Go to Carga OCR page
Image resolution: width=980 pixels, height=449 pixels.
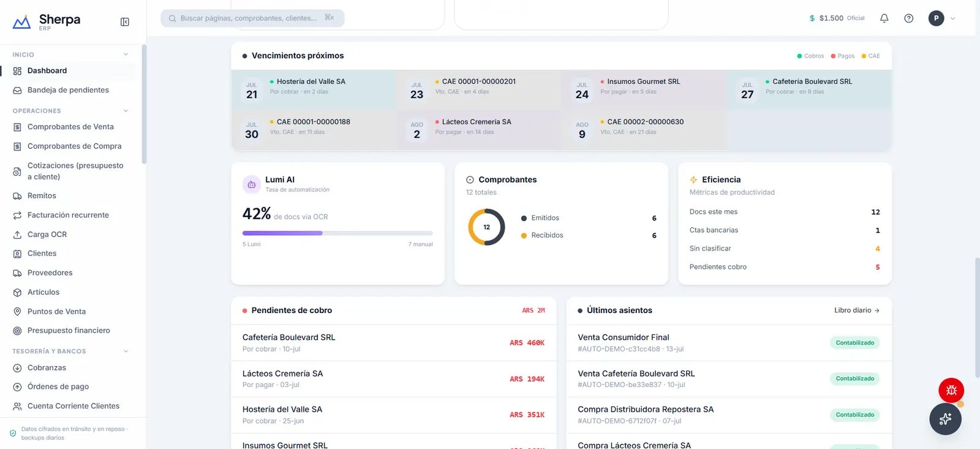[69, 235]
